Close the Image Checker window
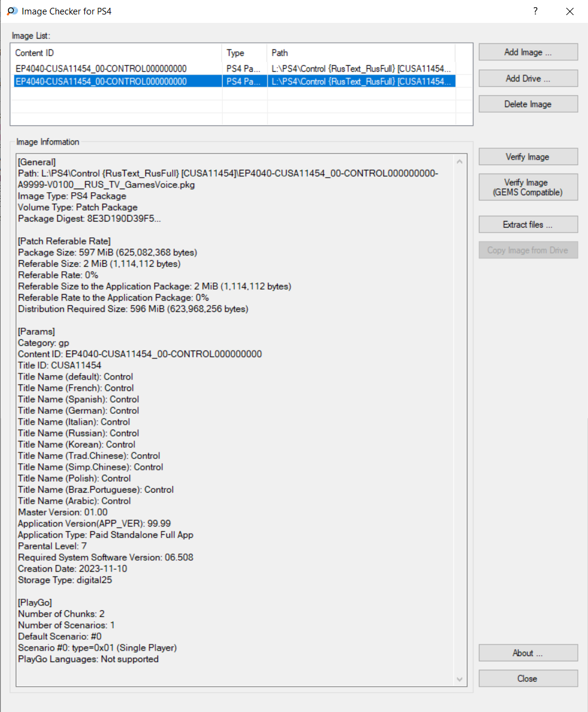Screen dimensions: 588x712 (570, 11)
